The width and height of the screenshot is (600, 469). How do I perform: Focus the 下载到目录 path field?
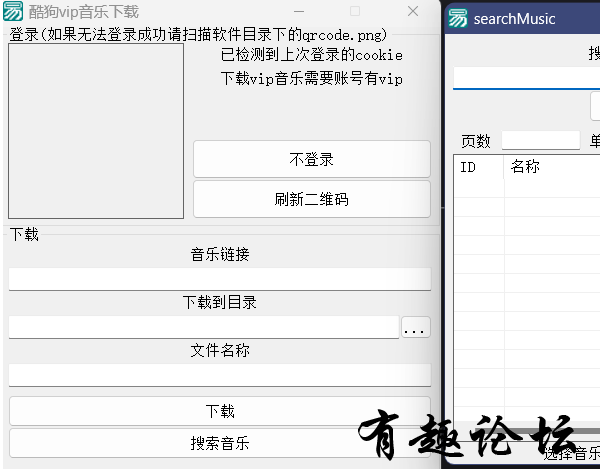tap(204, 327)
